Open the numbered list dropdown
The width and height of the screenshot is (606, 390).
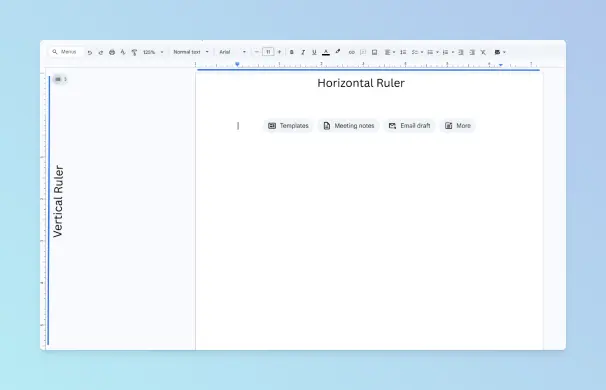(448, 52)
